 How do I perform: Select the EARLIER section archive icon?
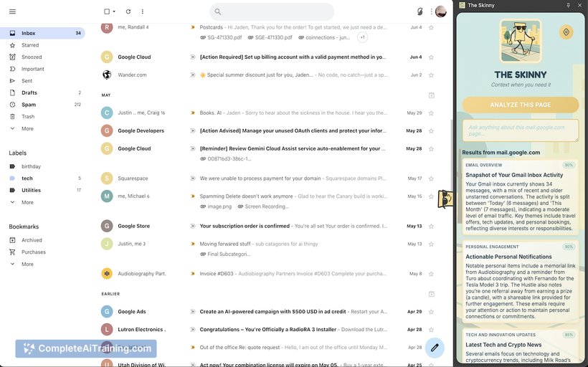[x=431, y=294]
